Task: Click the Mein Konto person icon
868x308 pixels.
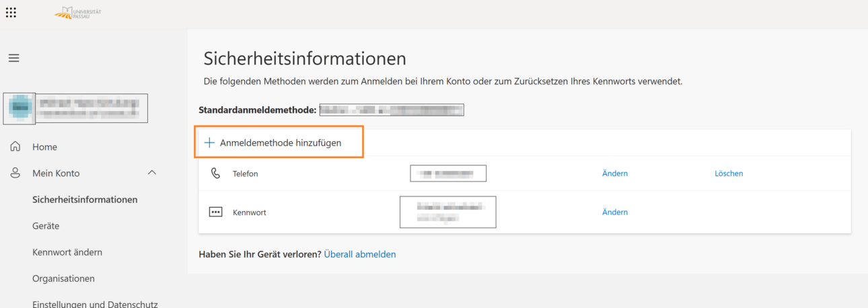Action: pyautogui.click(x=15, y=173)
